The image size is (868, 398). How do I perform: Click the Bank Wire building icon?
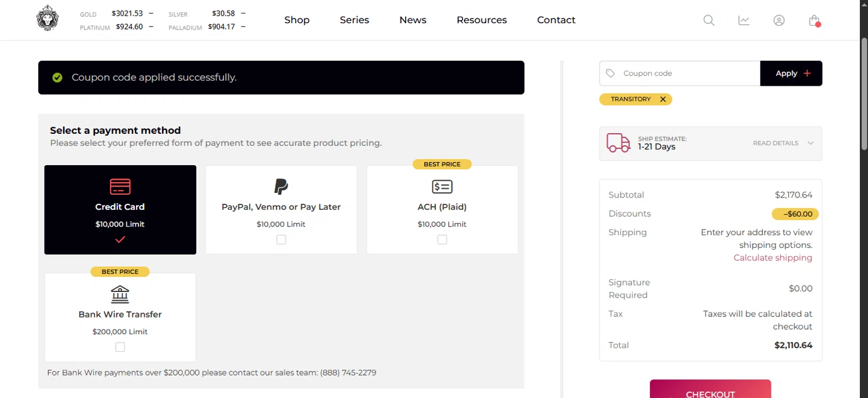(x=120, y=294)
